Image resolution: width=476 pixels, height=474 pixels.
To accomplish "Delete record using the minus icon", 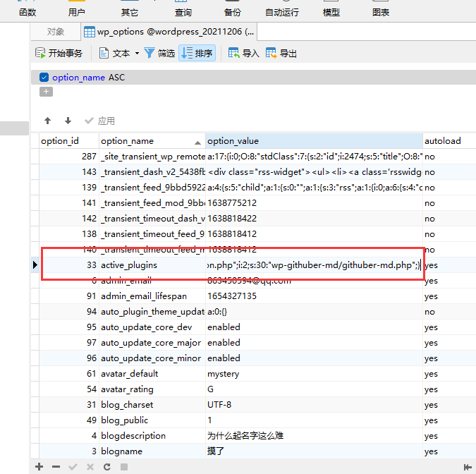I will click(56, 467).
